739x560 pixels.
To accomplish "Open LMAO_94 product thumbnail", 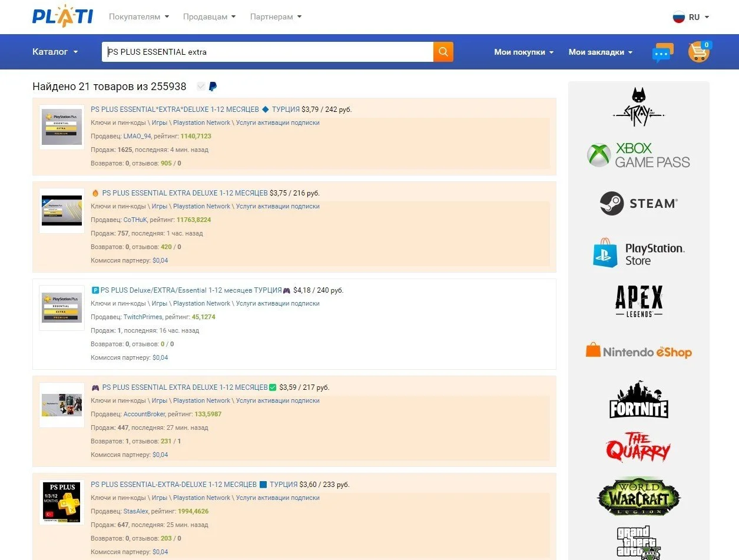I will (x=62, y=127).
